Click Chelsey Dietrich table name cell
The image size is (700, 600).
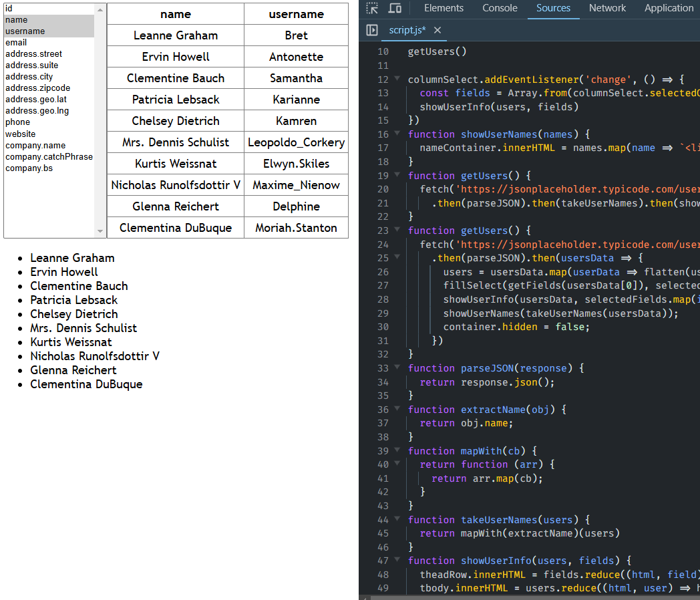[176, 121]
